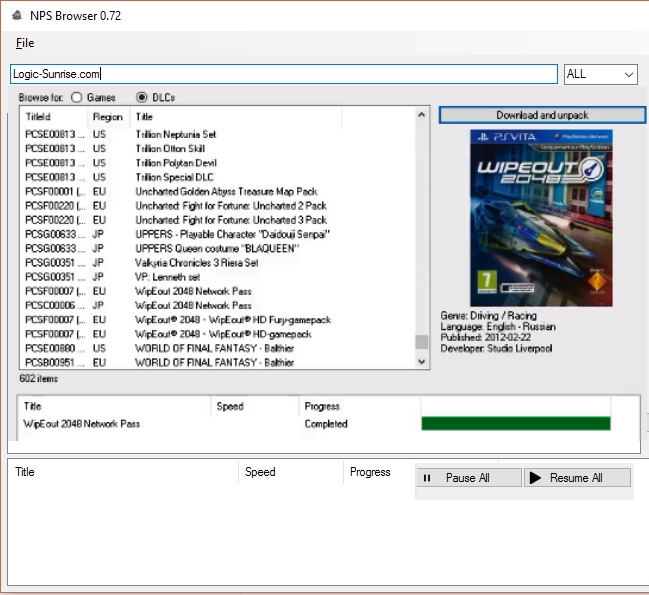This screenshot has width=649, height=595.
Task: Click the Download and unpack button
Action: [542, 115]
